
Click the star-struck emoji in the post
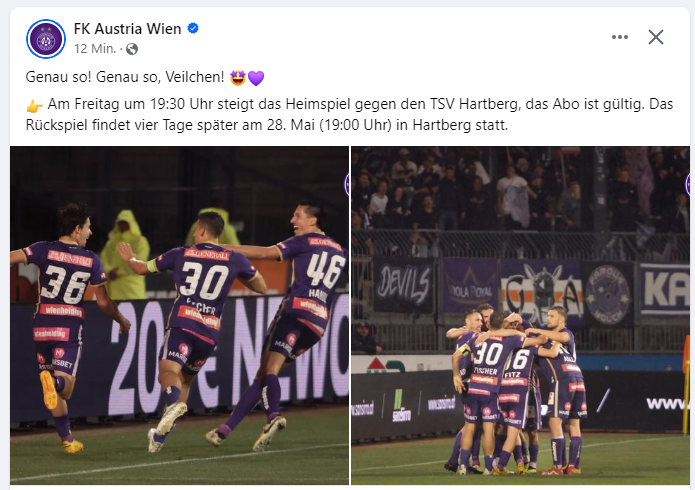point(238,78)
